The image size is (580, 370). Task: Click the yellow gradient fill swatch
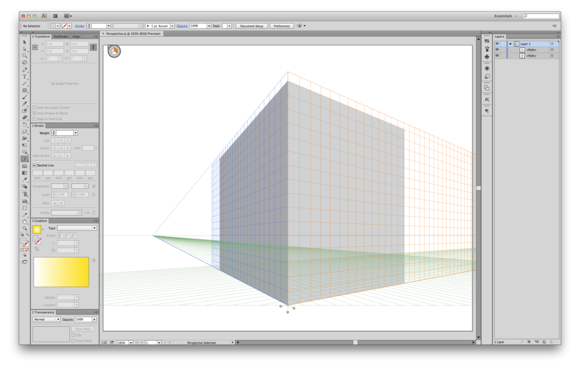click(37, 230)
